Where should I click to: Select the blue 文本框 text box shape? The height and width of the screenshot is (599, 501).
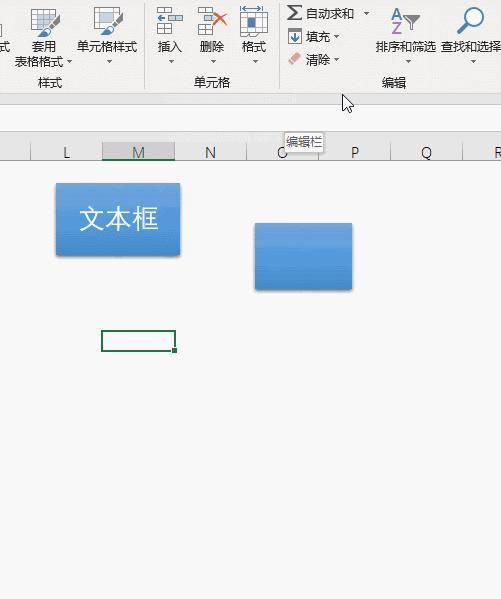click(118, 219)
